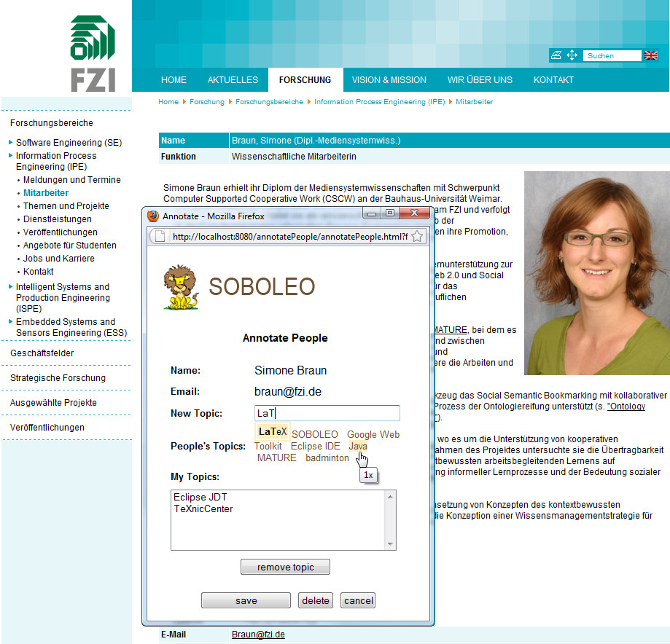Click the four-arrow sitemap icon
The height and width of the screenshot is (644, 670).
[x=572, y=55]
